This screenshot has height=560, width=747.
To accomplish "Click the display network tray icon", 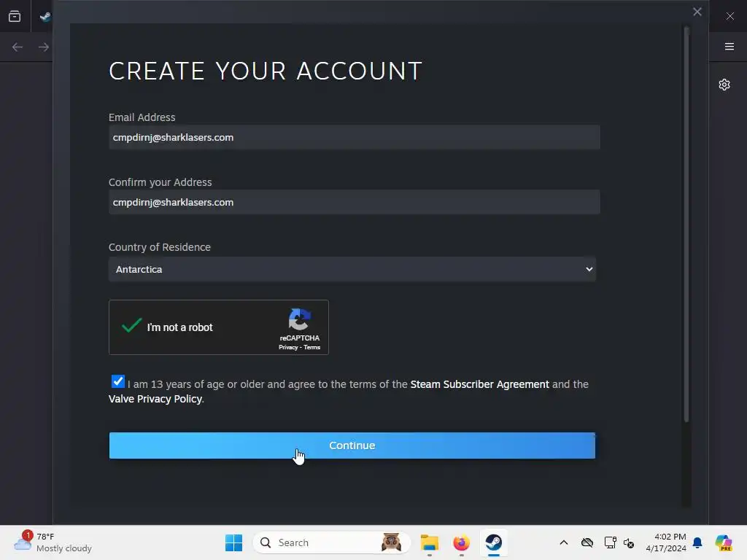I will tap(611, 542).
